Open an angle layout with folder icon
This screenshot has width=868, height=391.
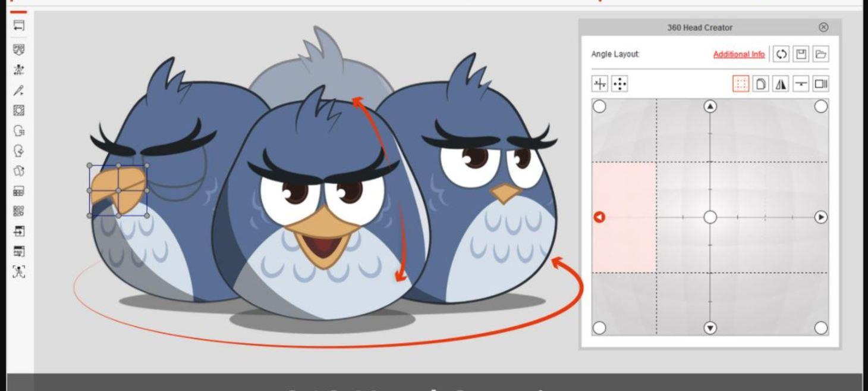[x=820, y=54]
